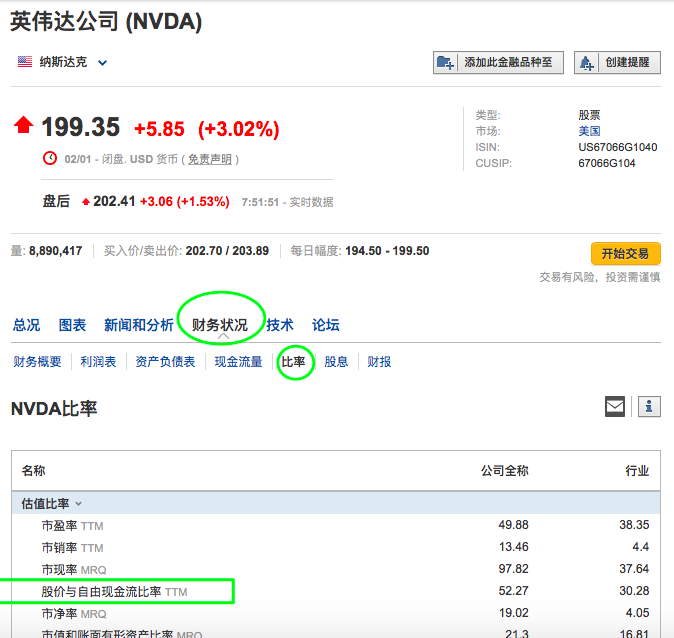The image size is (674, 638).
Task: Open the 股息 sub-tab
Action: (x=336, y=362)
